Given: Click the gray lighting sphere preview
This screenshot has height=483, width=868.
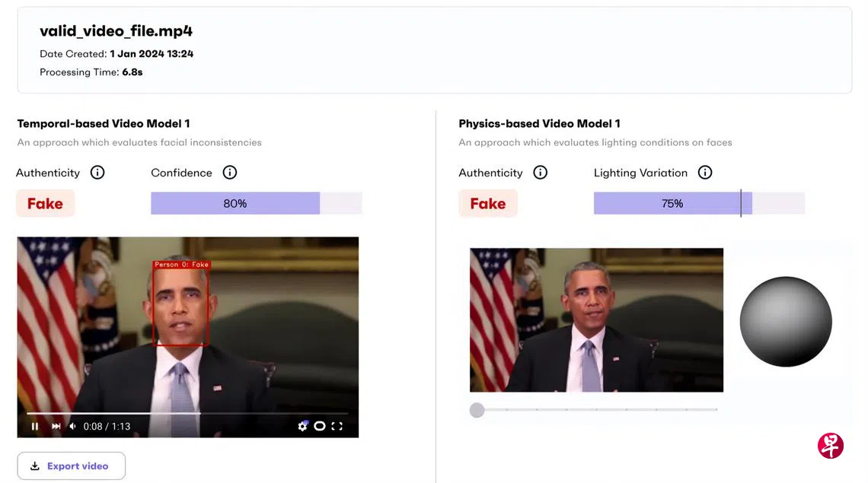Looking at the screenshot, I should (x=786, y=322).
